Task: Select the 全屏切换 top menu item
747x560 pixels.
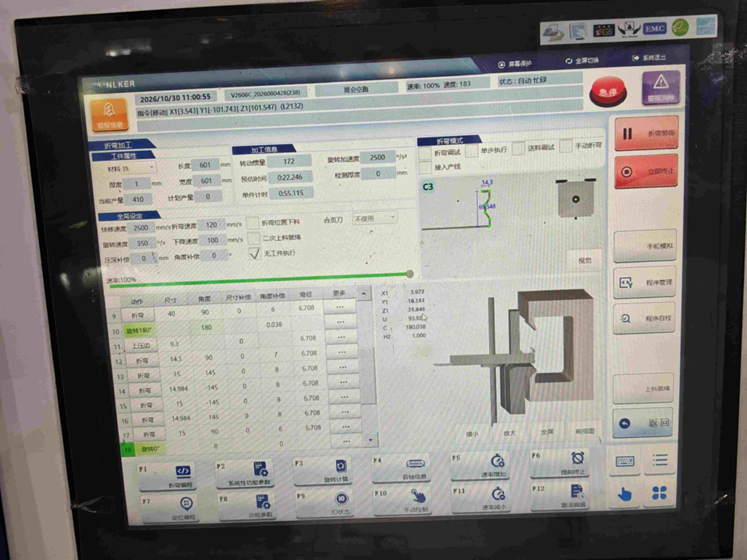Action: 582,60
